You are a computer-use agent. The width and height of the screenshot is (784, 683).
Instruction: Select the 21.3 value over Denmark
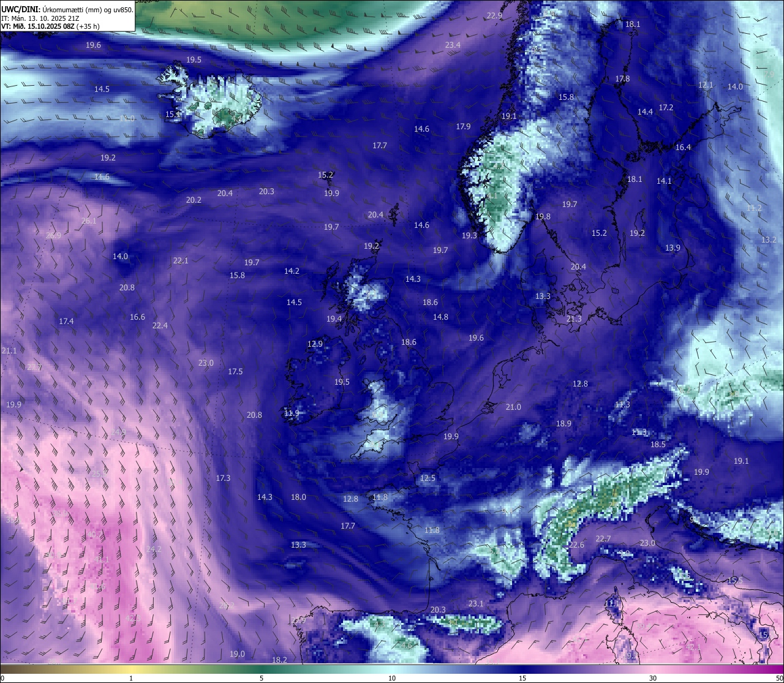pyautogui.click(x=574, y=319)
